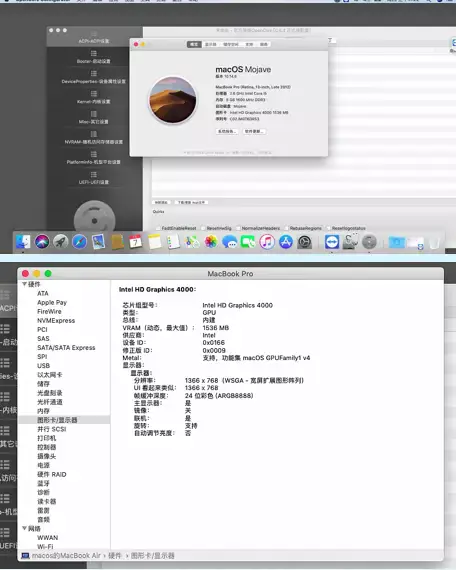
Task: Open the App Store from Dock
Action: click(286, 242)
